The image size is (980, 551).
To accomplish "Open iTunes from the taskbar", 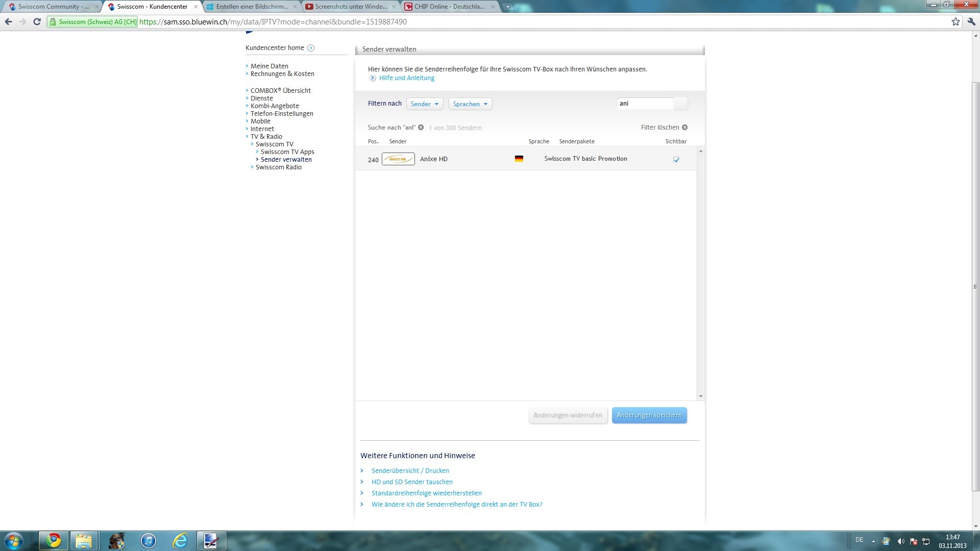I will 149,540.
